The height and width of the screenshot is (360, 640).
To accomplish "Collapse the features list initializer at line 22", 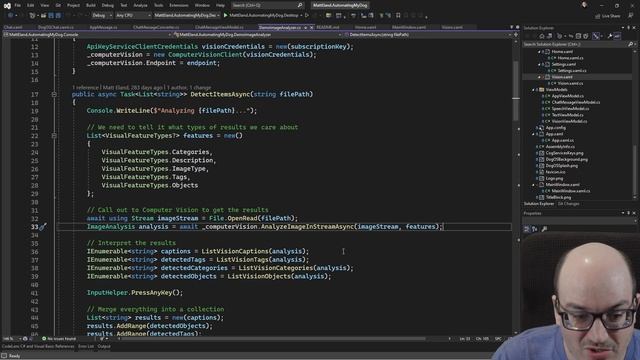I will pyautogui.click(x=54, y=136).
